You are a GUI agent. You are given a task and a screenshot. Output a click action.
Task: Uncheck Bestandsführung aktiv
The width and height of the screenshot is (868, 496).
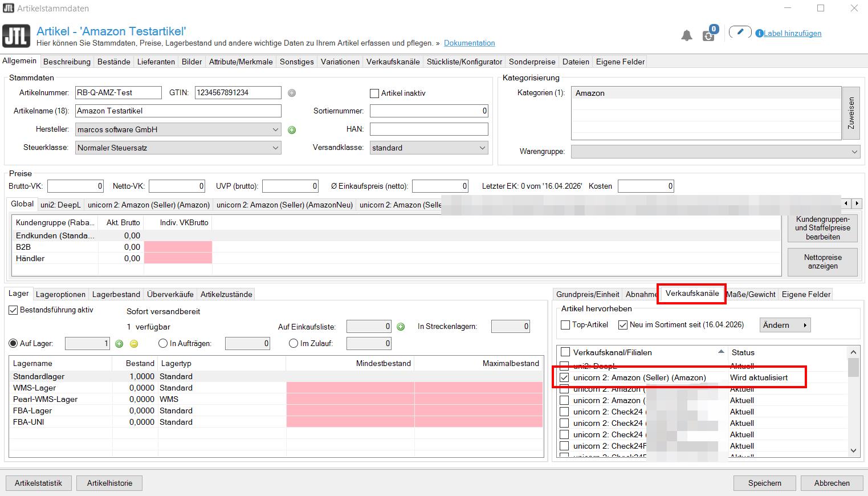(13, 310)
